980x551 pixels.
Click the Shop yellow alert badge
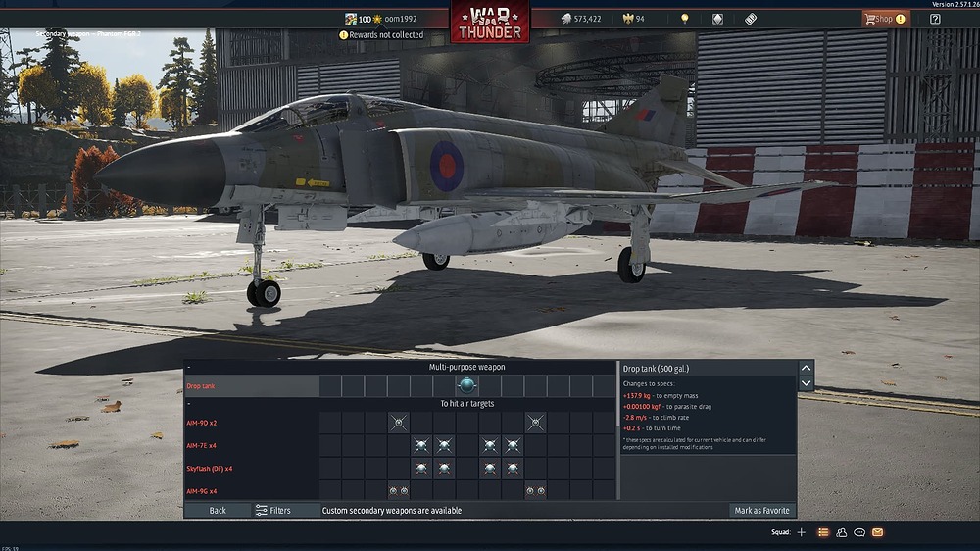point(901,19)
